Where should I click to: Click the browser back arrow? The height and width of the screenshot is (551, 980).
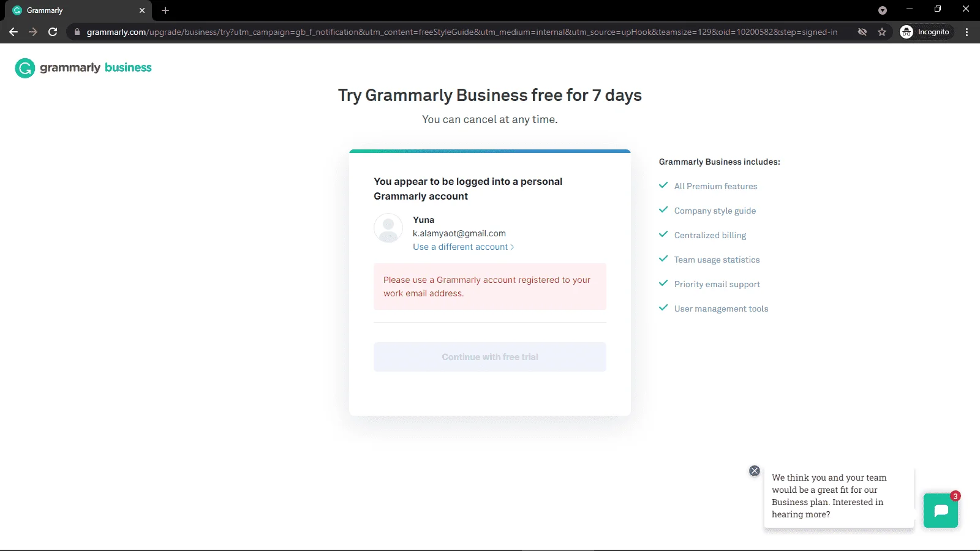click(13, 32)
